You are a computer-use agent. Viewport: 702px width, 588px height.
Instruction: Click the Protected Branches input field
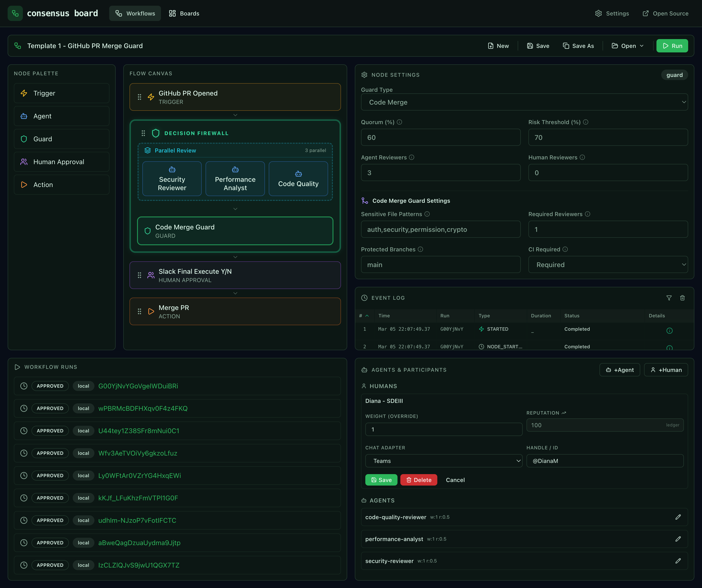click(440, 265)
